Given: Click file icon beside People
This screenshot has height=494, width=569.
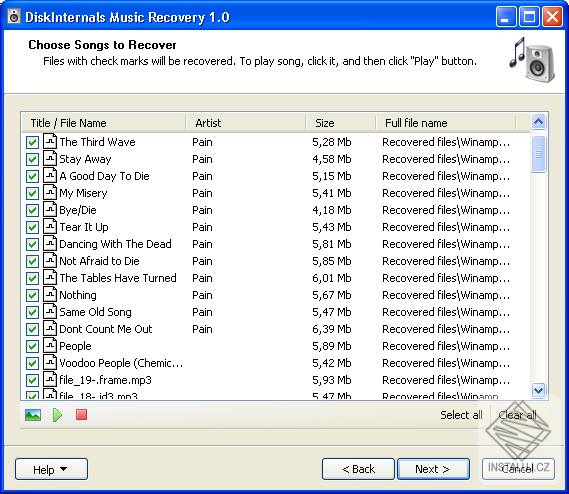Looking at the screenshot, I should 50,346.
